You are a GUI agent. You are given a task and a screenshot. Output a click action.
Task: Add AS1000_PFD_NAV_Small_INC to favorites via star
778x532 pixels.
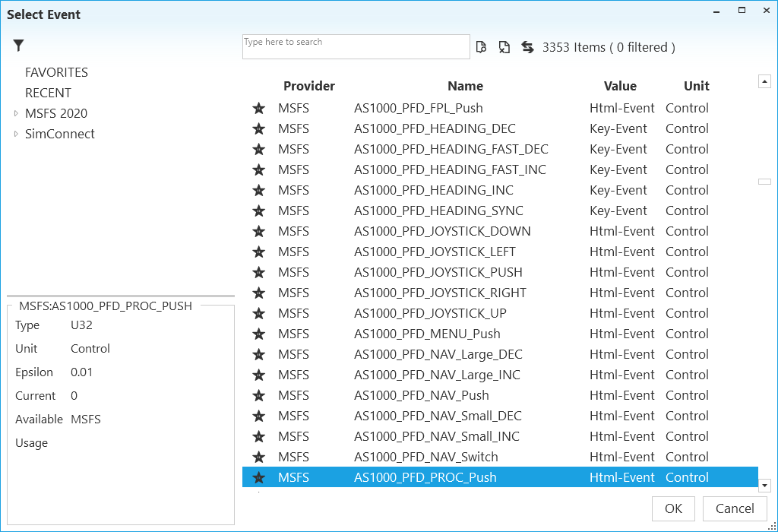[x=258, y=437]
